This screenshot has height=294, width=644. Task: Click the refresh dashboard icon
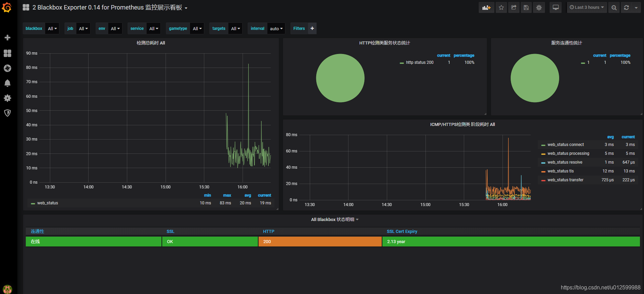click(x=626, y=7)
